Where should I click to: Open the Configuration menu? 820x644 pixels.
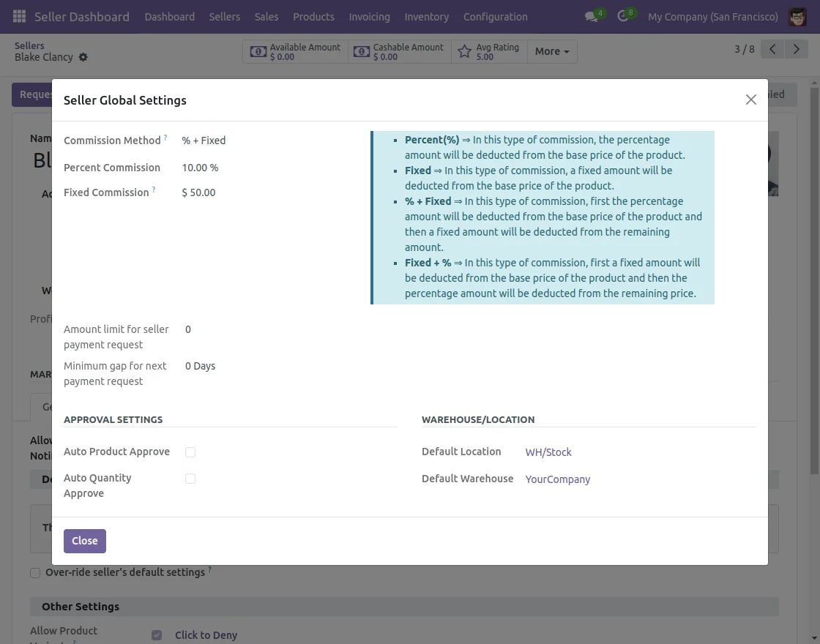click(495, 16)
